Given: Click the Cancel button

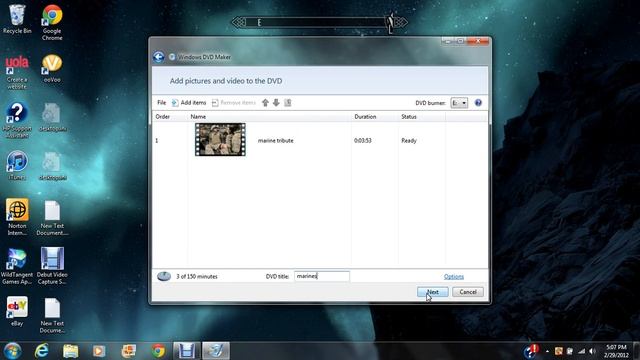Looking at the screenshot, I should tap(468, 292).
